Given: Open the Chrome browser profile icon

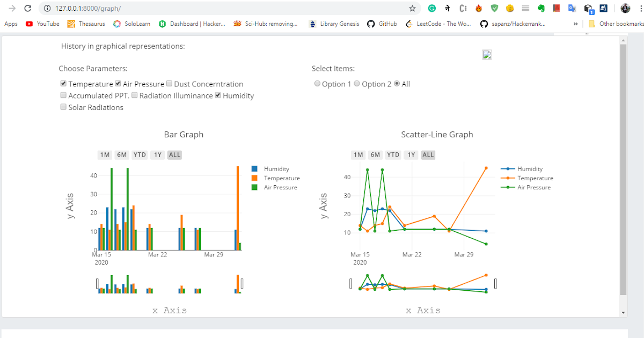Looking at the screenshot, I should pos(625,9).
